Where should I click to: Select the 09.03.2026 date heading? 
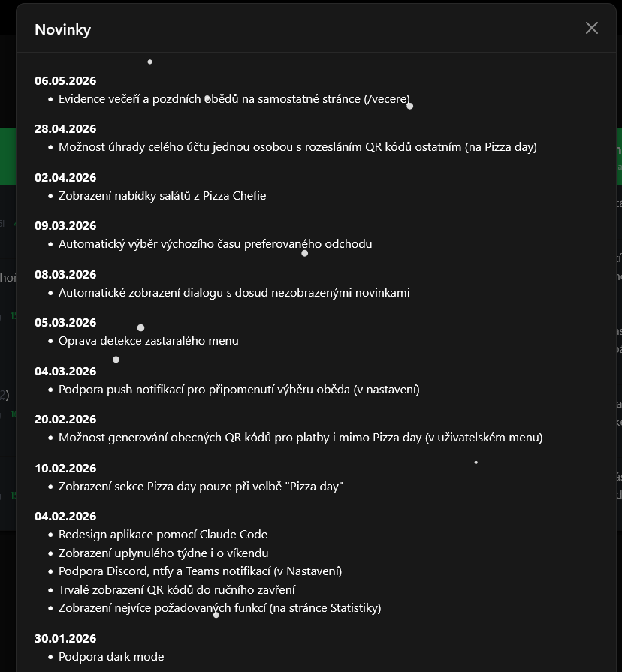pos(65,225)
